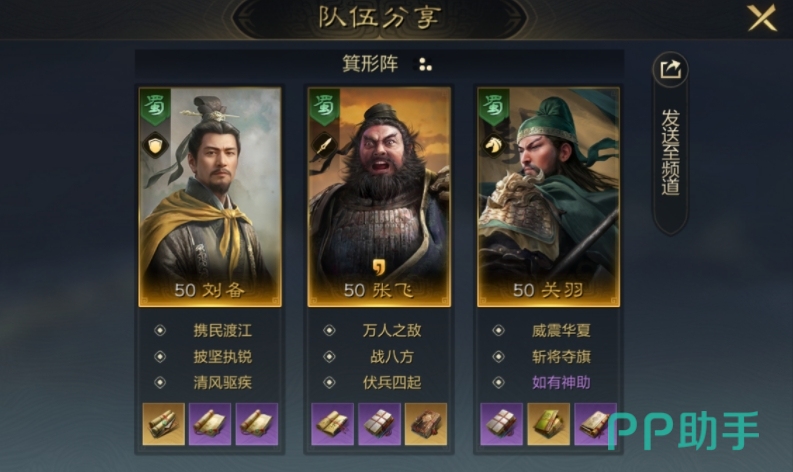Open the 关羽 hero card
The width and height of the screenshot is (793, 472).
[x=548, y=197]
